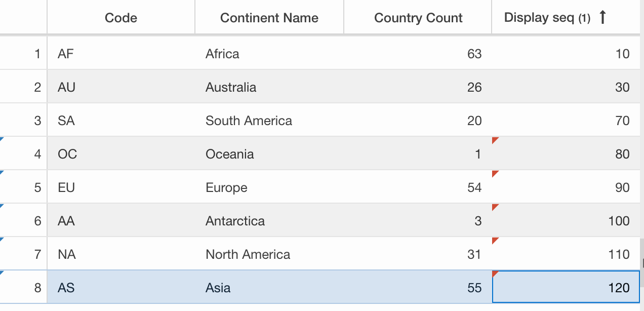
Task: Select the Country Count column header
Action: [x=418, y=18]
